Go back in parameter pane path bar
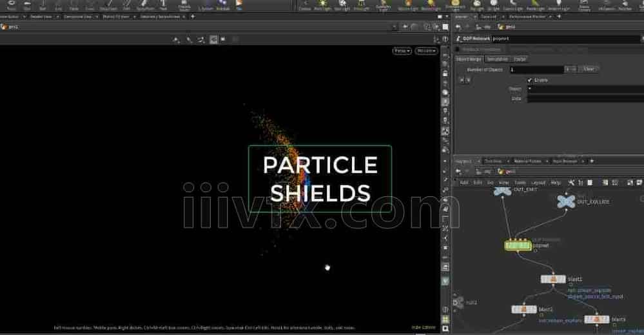644x335 pixels. (x=458, y=26)
